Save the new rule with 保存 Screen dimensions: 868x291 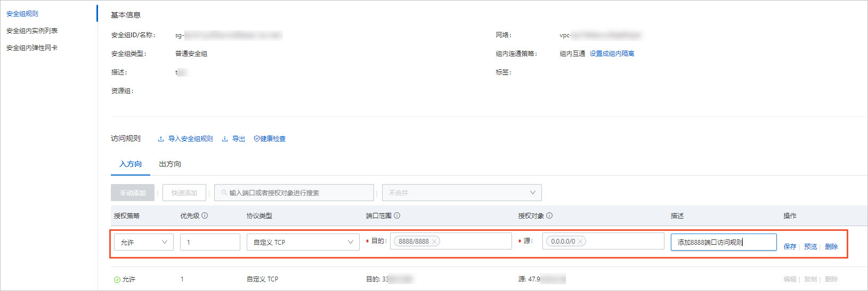pos(790,247)
